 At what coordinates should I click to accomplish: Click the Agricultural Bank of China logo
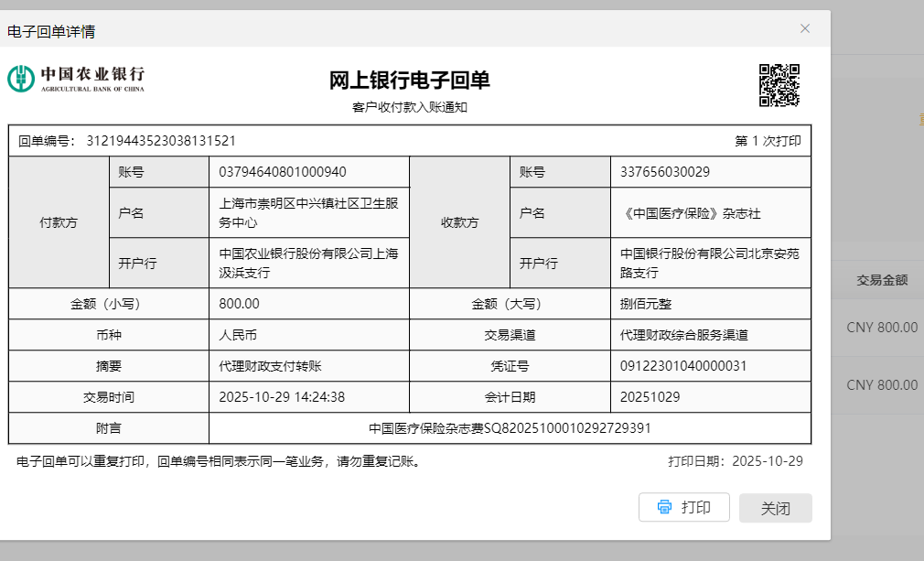click(x=76, y=79)
